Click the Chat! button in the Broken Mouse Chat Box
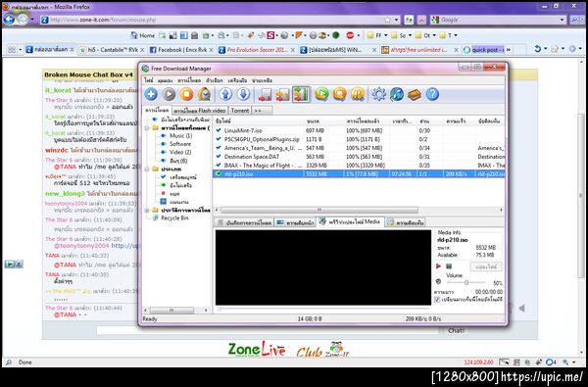The image size is (588, 387). point(456,330)
